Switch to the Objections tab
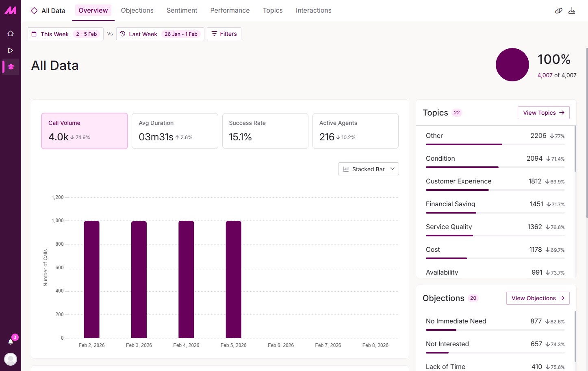Screen dimensions: 588x371 coord(137,11)
